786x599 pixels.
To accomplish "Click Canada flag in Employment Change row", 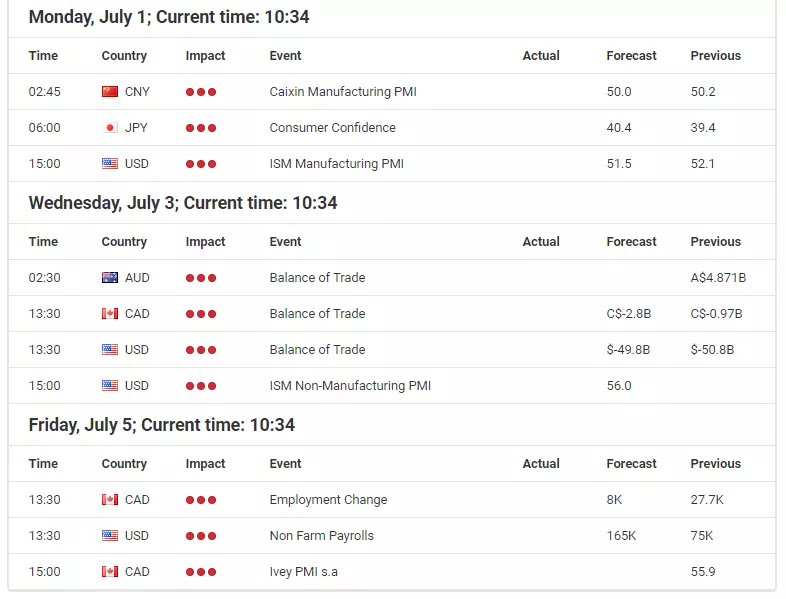I will (x=110, y=500).
